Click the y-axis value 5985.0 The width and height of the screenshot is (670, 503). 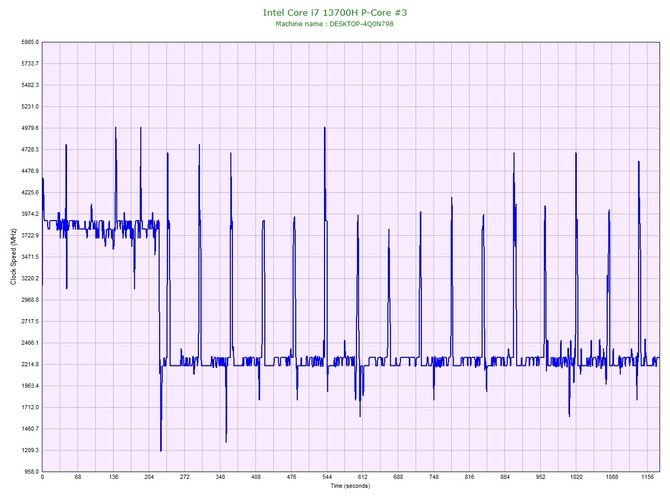[x=30, y=42]
